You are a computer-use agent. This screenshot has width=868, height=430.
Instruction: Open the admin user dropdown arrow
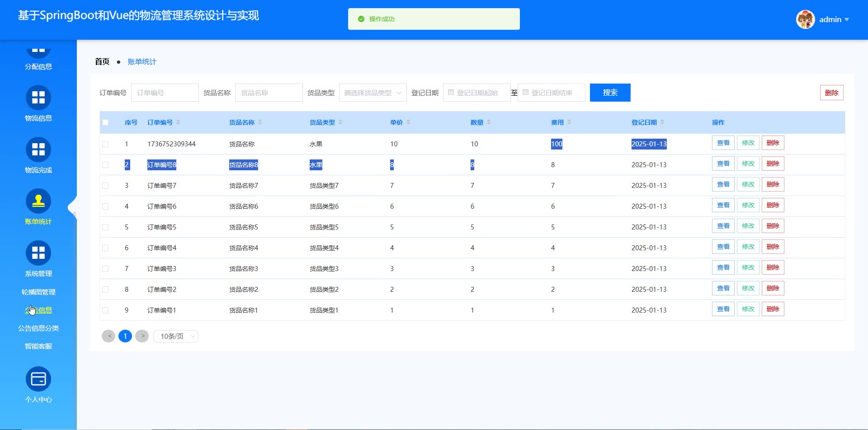(847, 19)
